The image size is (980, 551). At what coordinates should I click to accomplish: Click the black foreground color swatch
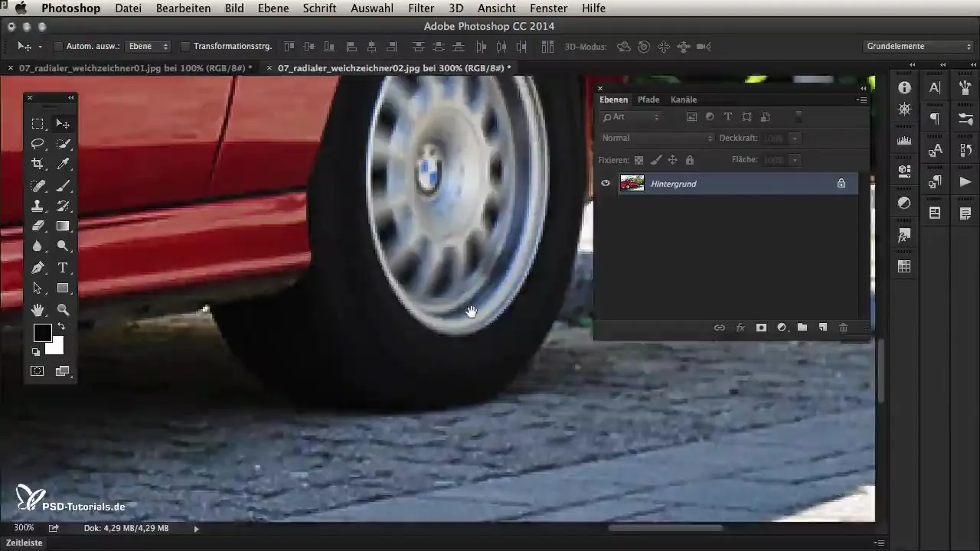click(42, 333)
